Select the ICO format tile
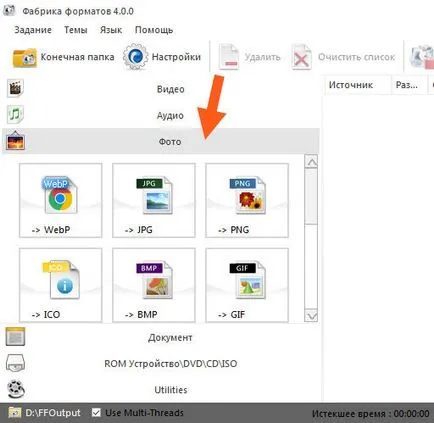434x423 pixels. tap(61, 285)
